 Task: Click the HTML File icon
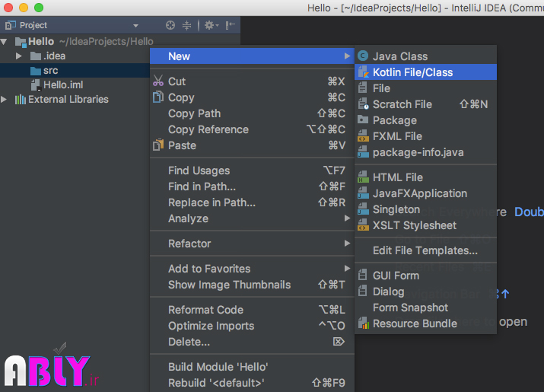363,177
